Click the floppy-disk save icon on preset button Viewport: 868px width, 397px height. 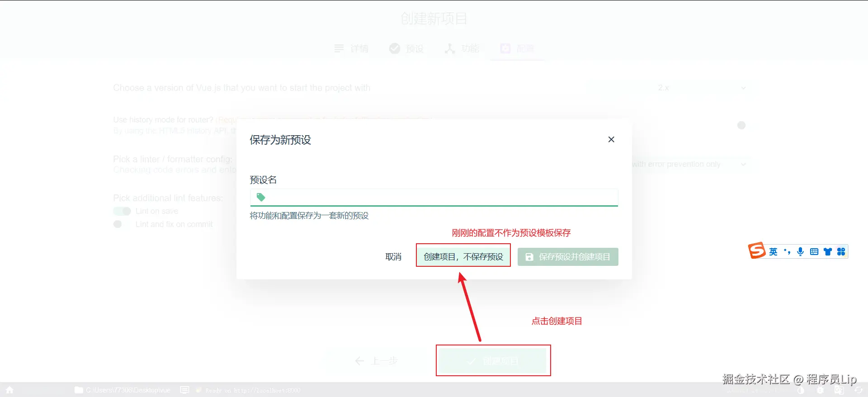pyautogui.click(x=529, y=257)
